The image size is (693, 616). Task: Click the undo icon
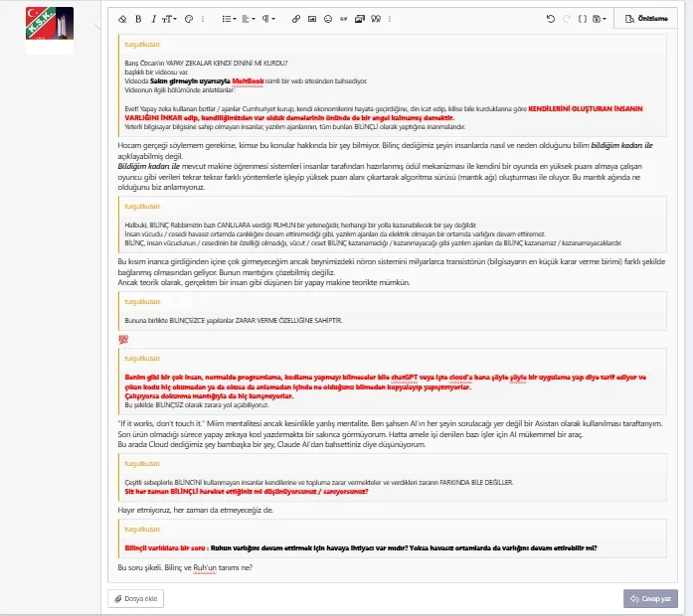click(550, 19)
